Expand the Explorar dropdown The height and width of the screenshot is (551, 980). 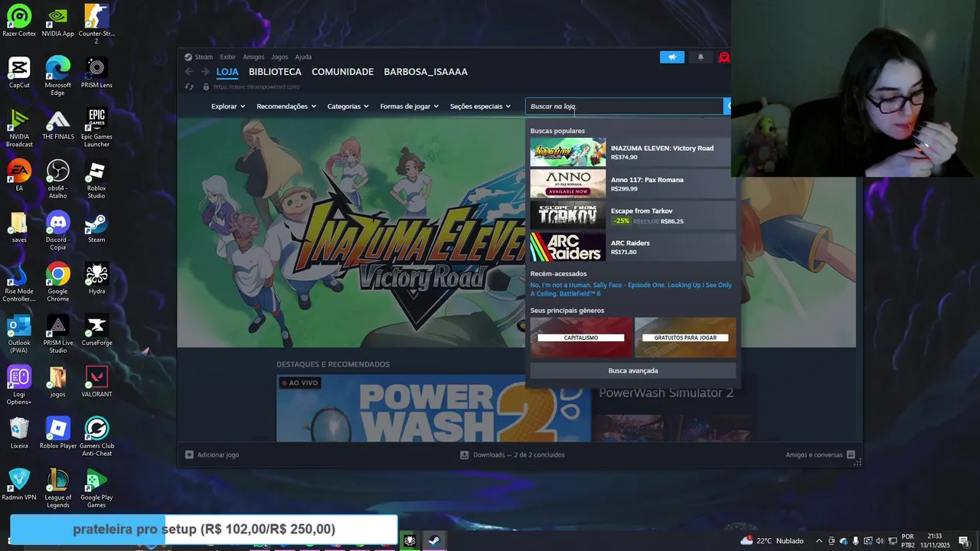click(x=228, y=106)
